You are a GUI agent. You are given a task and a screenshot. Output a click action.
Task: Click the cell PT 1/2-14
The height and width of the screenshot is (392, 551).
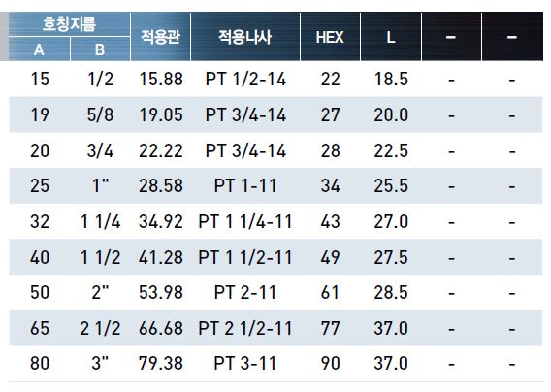pyautogui.click(x=245, y=79)
